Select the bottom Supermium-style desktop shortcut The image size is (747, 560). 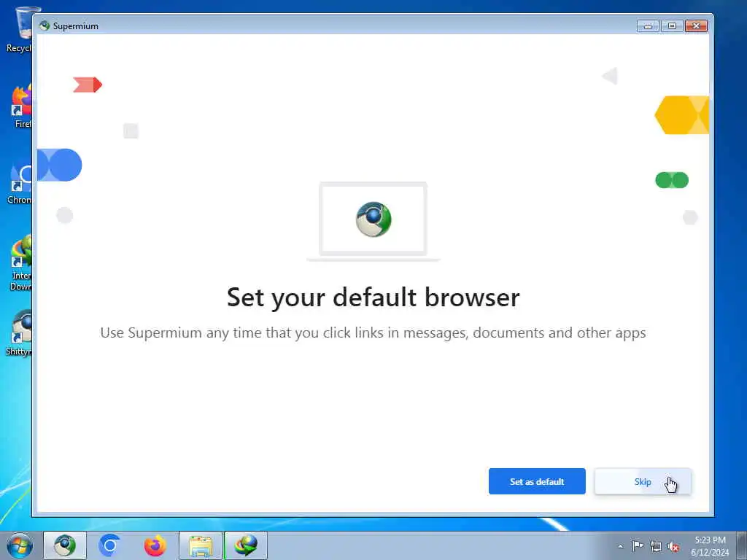click(x=19, y=333)
